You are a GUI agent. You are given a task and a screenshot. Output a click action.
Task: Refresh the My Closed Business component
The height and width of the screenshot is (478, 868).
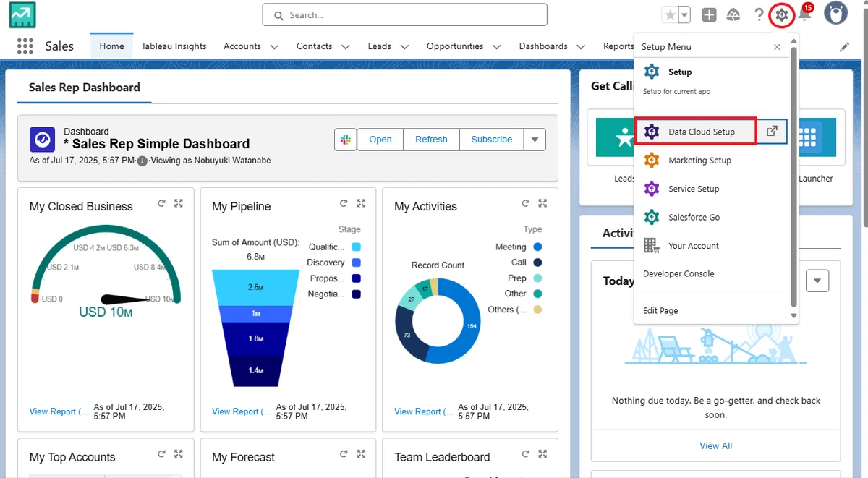coord(162,204)
